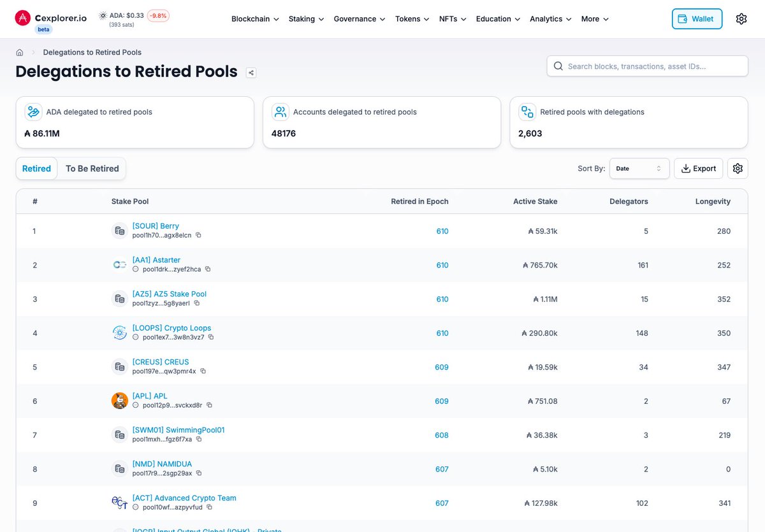Open the APL pool link
Viewport: 765px width, 532px height.
(150, 396)
